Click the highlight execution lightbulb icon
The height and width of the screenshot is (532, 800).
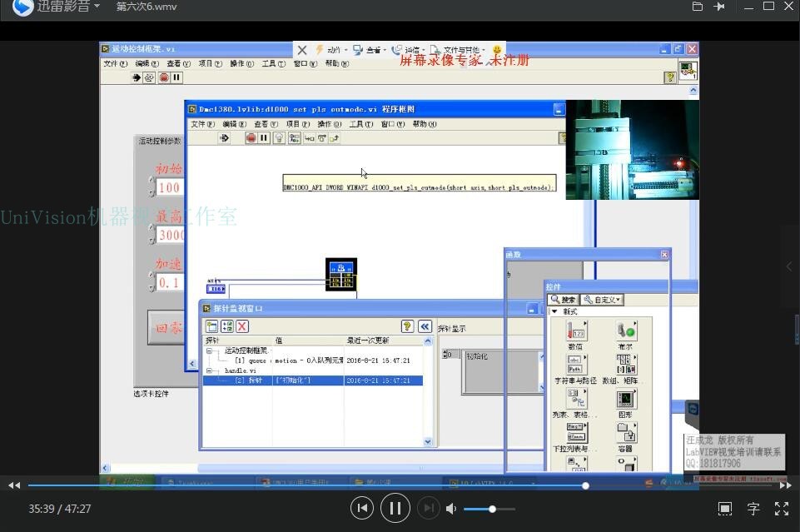point(279,138)
